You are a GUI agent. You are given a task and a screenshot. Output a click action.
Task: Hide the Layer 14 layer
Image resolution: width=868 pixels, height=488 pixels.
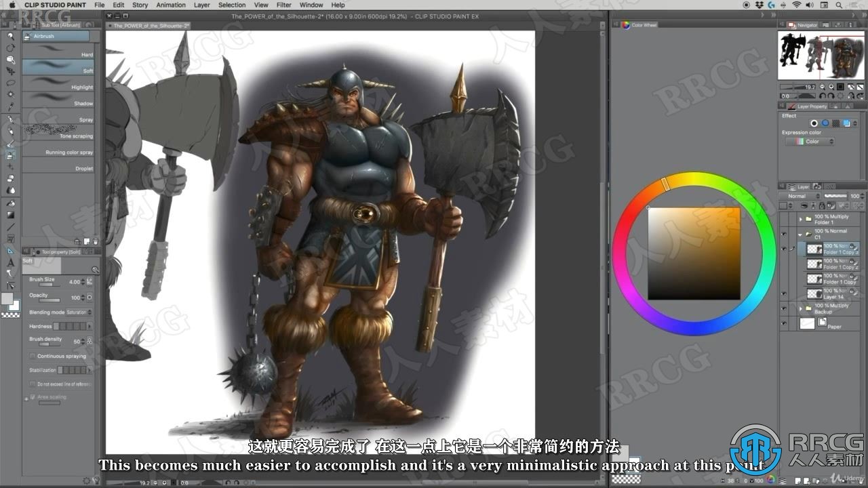tap(784, 293)
